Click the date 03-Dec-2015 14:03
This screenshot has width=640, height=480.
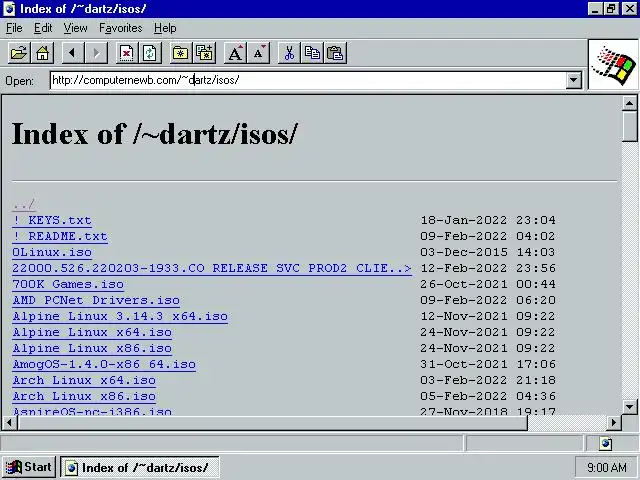point(488,252)
